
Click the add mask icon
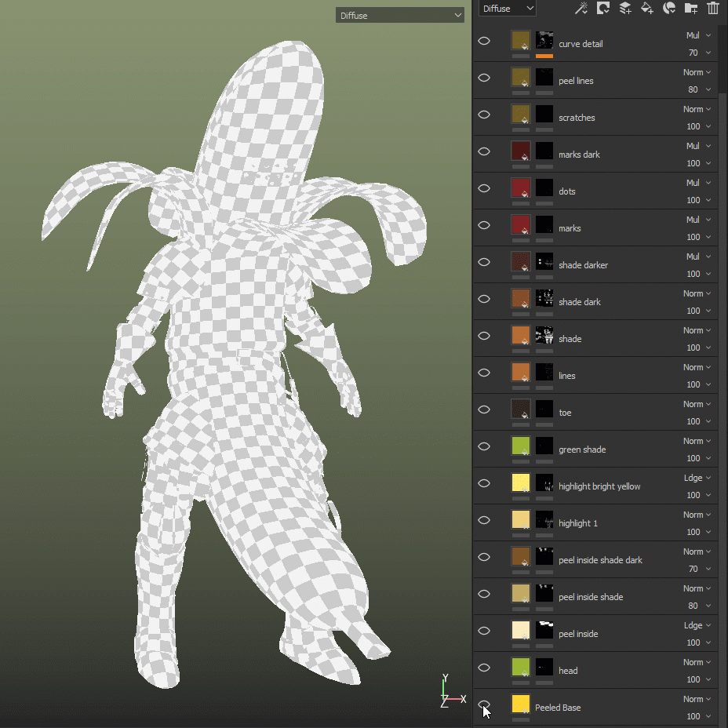[x=603, y=9]
